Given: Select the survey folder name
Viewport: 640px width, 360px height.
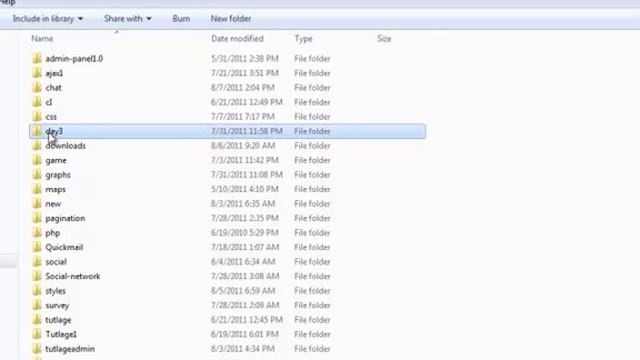Looking at the screenshot, I should tap(57, 306).
